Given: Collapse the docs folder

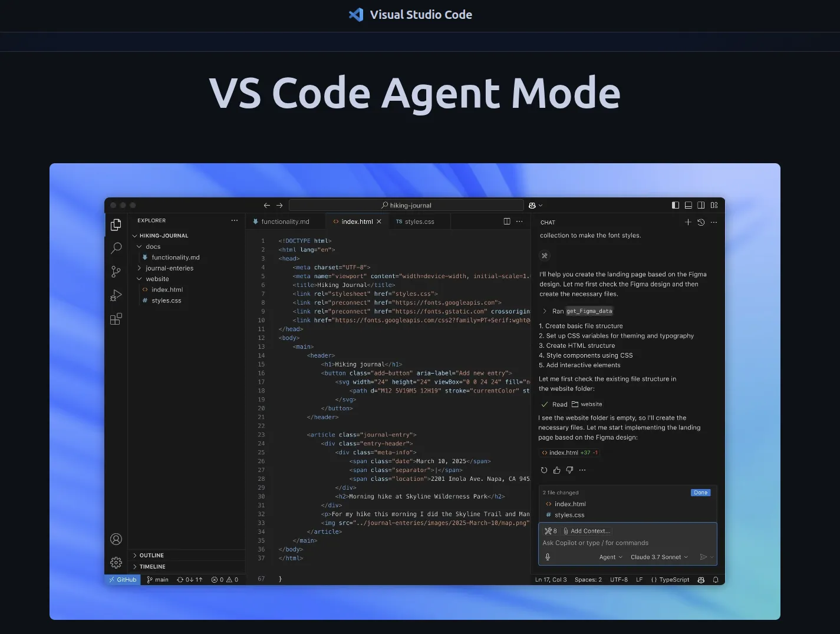Looking at the screenshot, I should pyautogui.click(x=149, y=247).
